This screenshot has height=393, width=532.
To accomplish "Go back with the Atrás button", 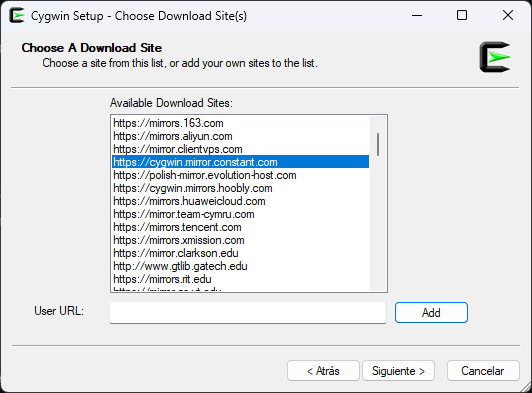I will [x=323, y=371].
